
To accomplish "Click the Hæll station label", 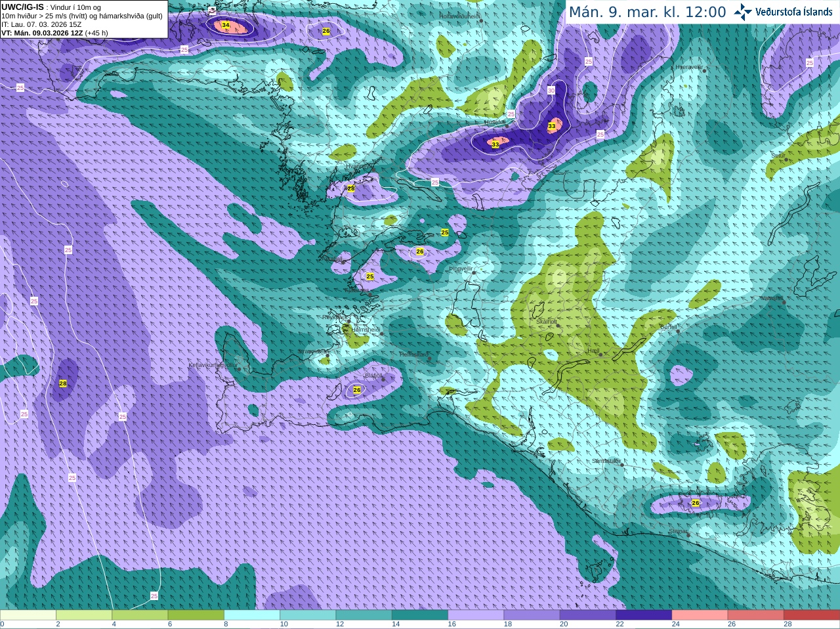I will [x=594, y=351].
